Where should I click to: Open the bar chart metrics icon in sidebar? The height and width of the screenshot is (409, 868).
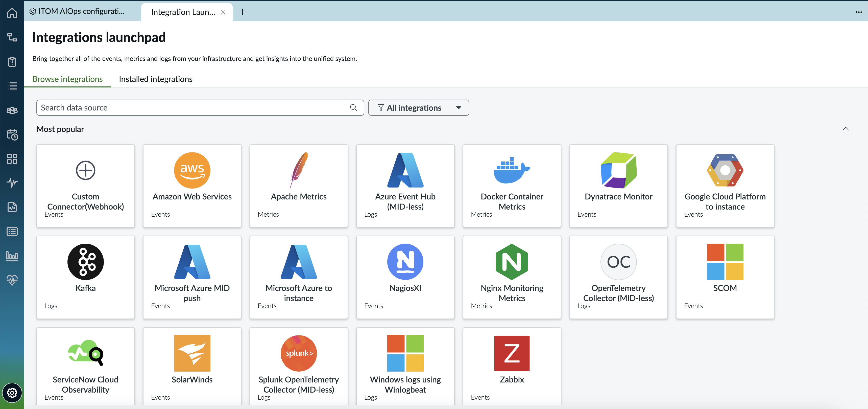(12, 256)
